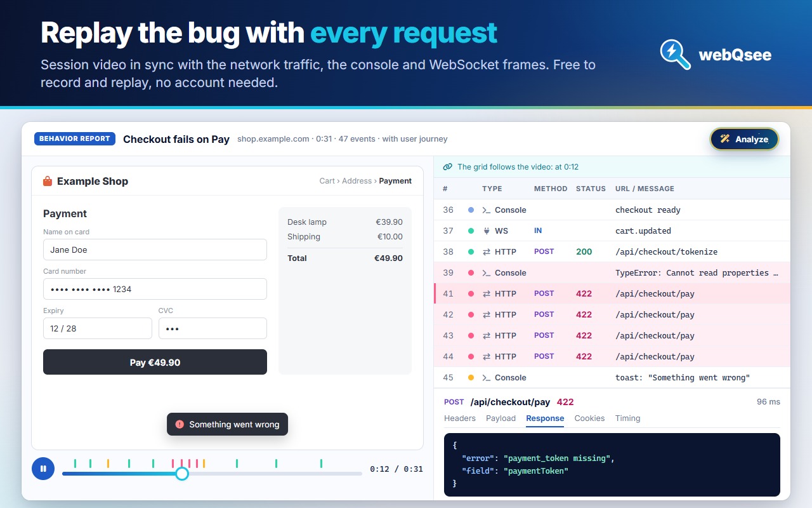Click the link icon beside grid follows video
The height and width of the screenshot is (508, 812).
click(x=447, y=167)
